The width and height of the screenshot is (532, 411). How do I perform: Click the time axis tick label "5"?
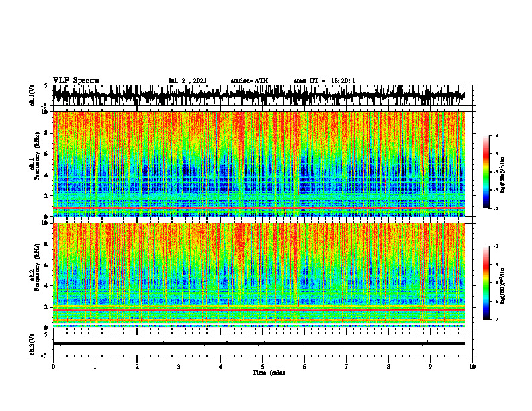tap(263, 367)
